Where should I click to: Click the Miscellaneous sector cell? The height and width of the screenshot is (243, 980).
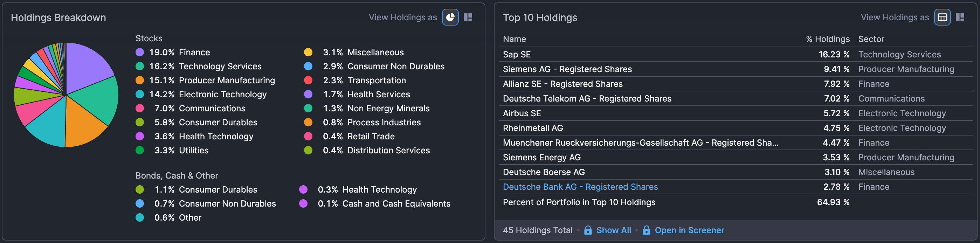[x=886, y=172]
